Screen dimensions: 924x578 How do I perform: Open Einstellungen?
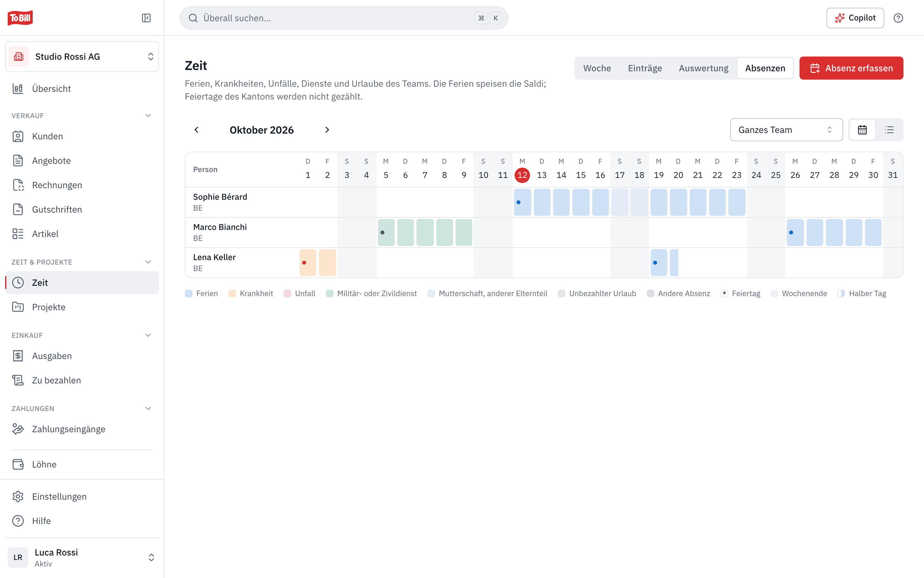pos(82,496)
